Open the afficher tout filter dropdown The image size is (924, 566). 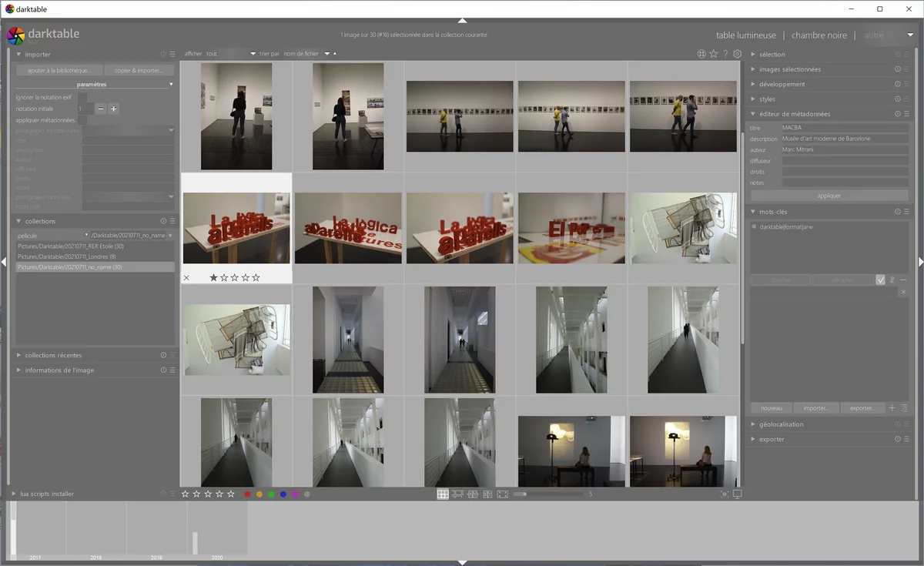tap(230, 54)
